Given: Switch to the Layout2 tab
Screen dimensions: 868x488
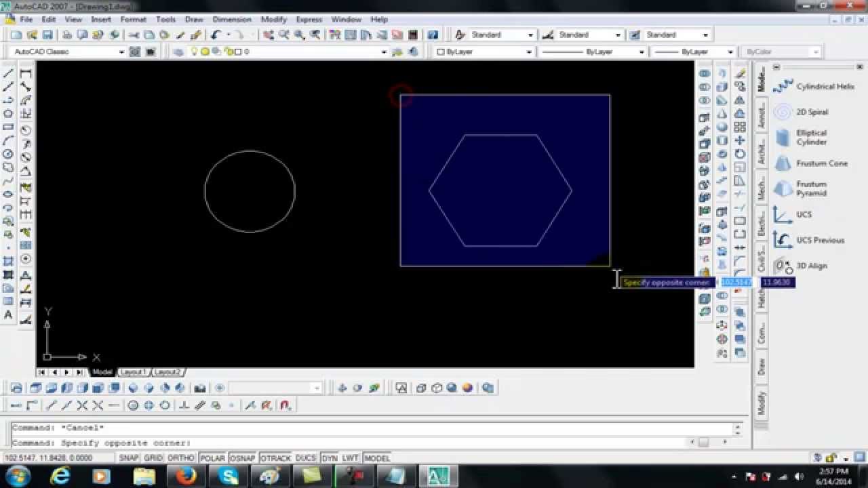Looking at the screenshot, I should tap(167, 372).
